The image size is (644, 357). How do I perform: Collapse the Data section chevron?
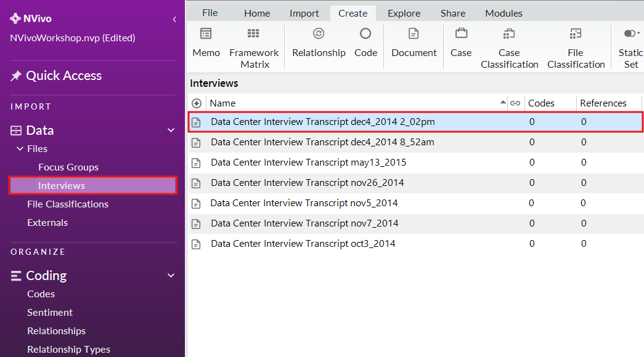click(x=171, y=130)
